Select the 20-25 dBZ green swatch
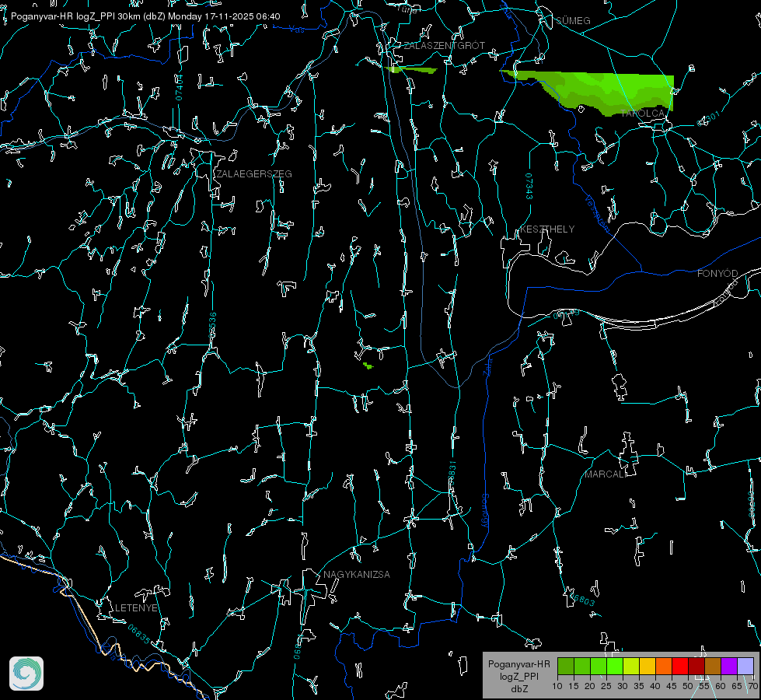The height and width of the screenshot is (700, 761). tap(599, 666)
